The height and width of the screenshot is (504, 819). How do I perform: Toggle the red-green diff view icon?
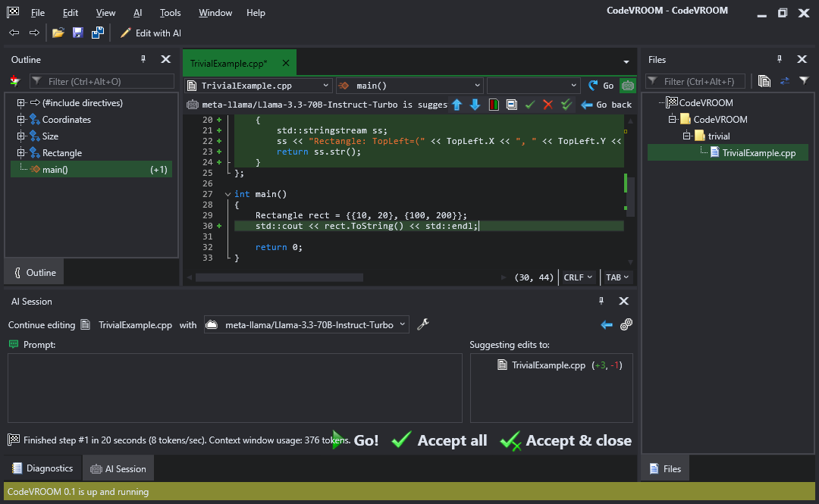pos(494,105)
